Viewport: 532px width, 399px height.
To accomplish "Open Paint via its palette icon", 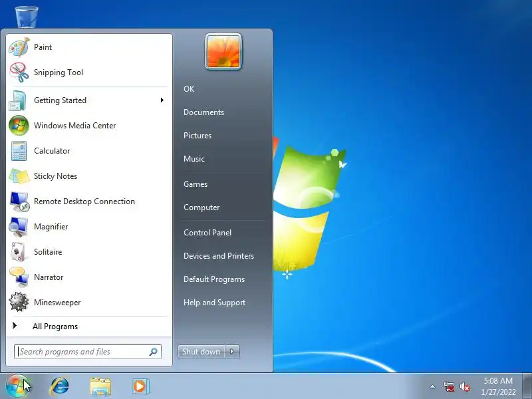I will pyautogui.click(x=19, y=47).
